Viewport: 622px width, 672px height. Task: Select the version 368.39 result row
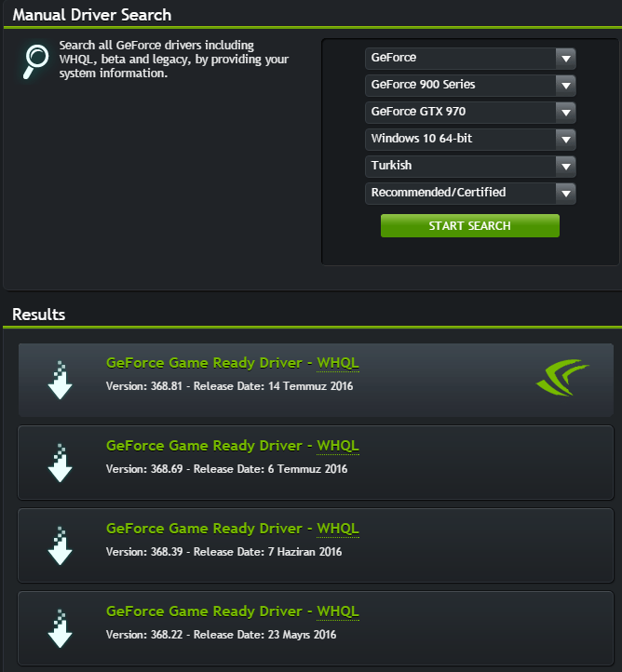coord(316,545)
